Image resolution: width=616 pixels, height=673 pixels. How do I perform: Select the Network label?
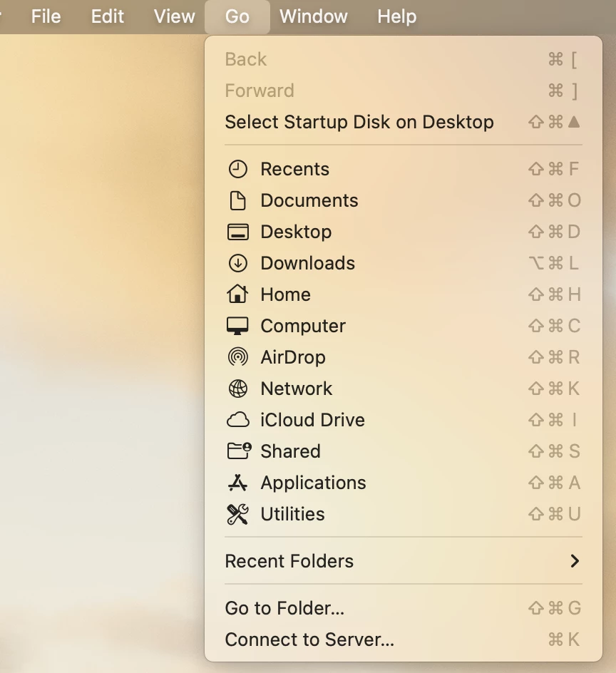pyautogui.click(x=296, y=389)
